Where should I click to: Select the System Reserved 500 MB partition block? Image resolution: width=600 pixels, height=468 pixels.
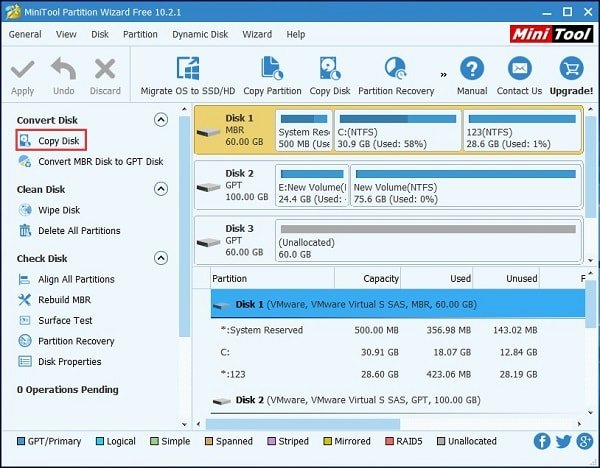pyautogui.click(x=304, y=130)
